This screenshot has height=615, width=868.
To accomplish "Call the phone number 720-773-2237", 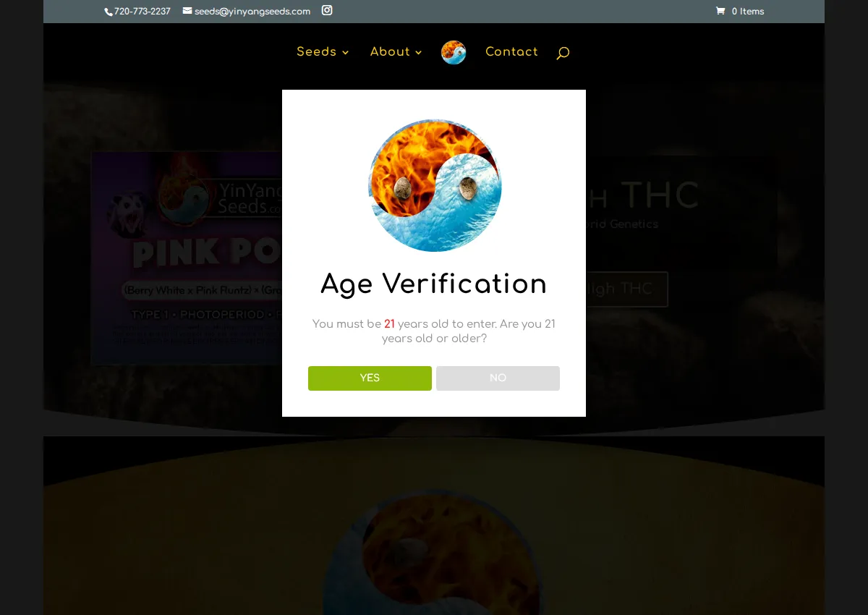I will tap(142, 12).
